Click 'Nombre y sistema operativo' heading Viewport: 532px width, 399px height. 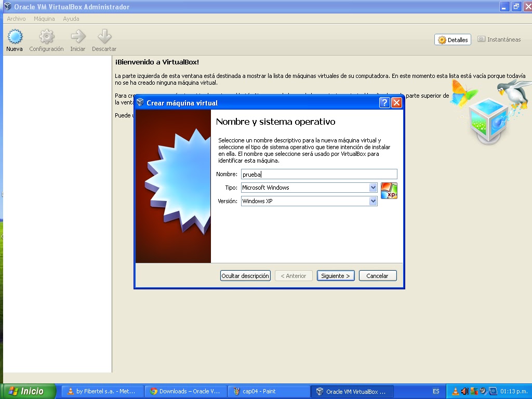(x=275, y=122)
